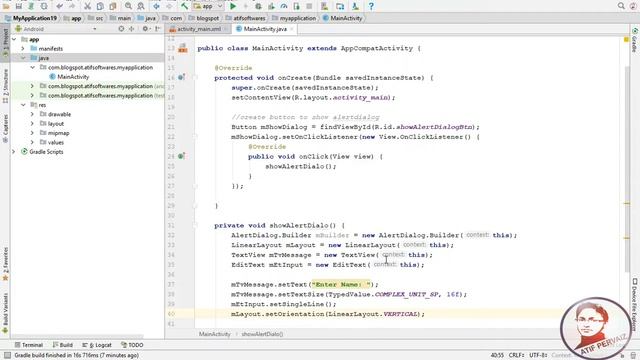Image resolution: width=640 pixels, height=360 pixels.
Task: Open Project panel gear settings
Action: tap(145, 29)
